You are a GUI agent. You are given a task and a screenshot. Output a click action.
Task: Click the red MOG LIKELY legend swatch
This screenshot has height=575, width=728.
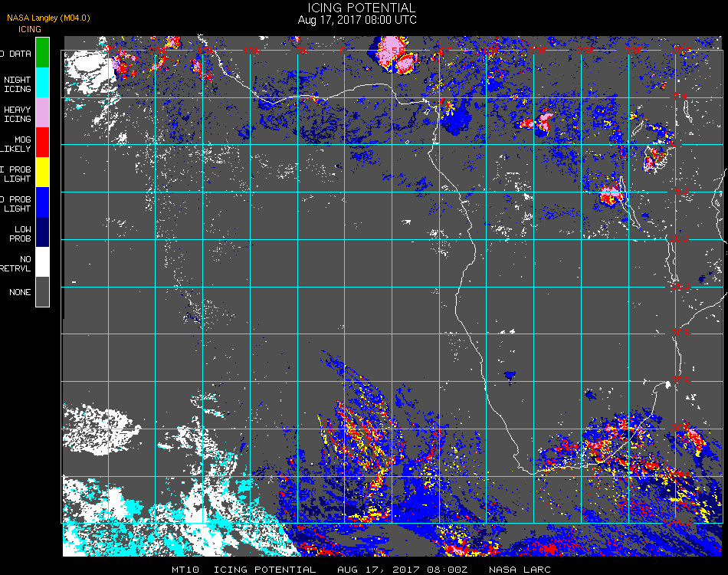coord(42,143)
